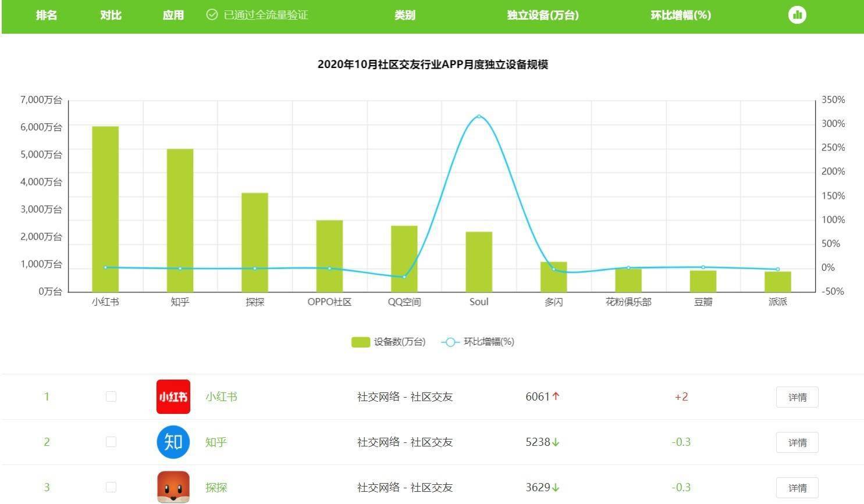Click the 探探 fox app icon
The image size is (864, 504).
tap(173, 487)
